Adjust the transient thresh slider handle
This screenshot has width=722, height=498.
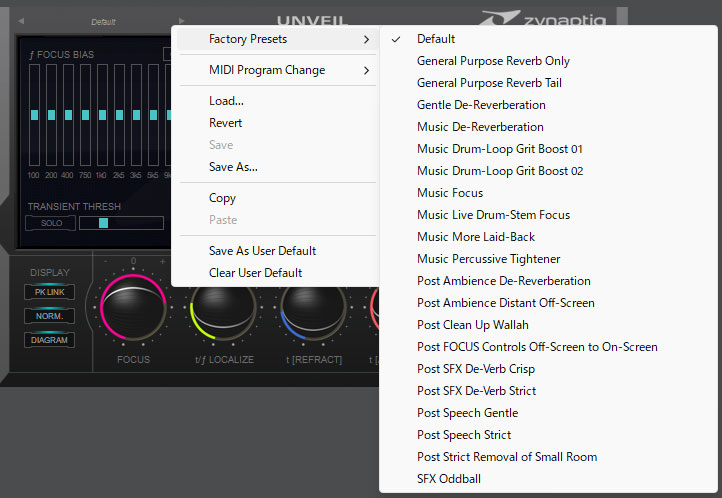pos(103,223)
